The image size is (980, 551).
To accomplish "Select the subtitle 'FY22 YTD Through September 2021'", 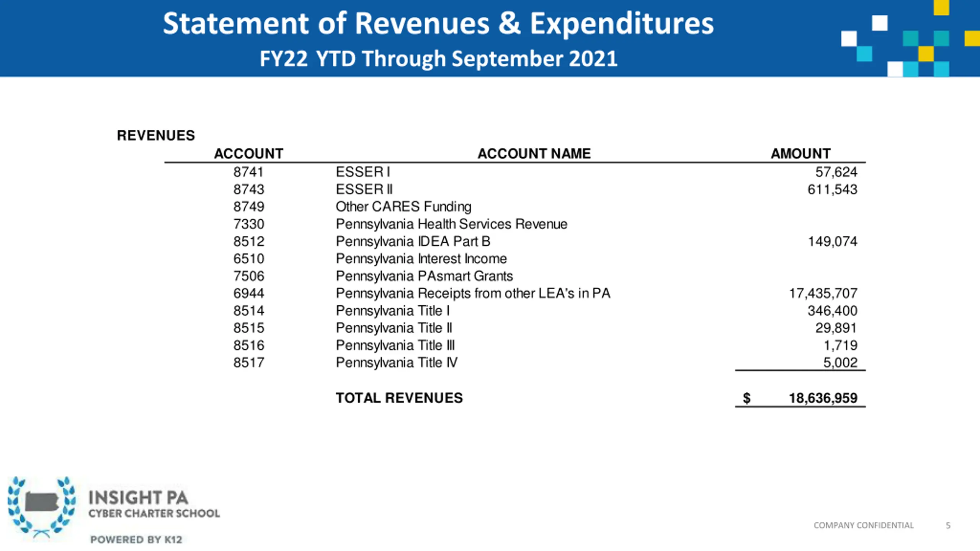I will pos(439,59).
